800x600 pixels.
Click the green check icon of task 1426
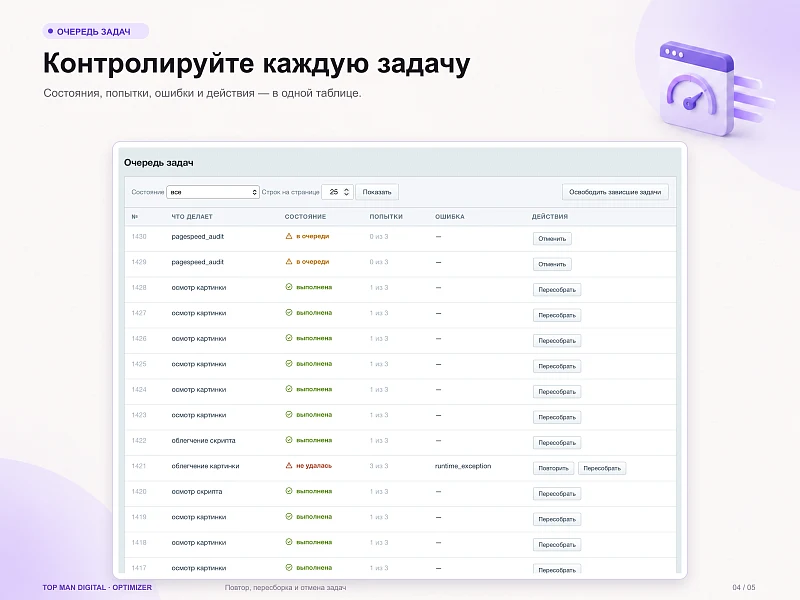pos(289,338)
